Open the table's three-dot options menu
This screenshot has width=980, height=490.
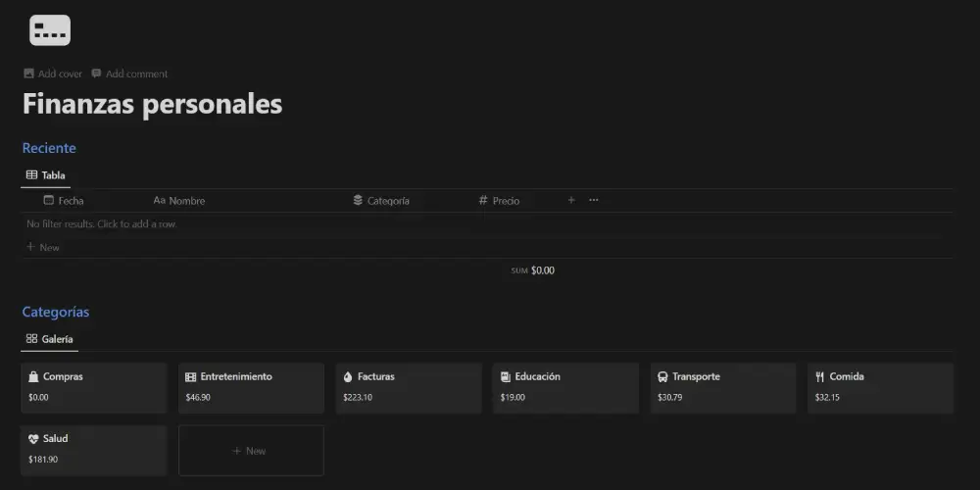pos(593,200)
